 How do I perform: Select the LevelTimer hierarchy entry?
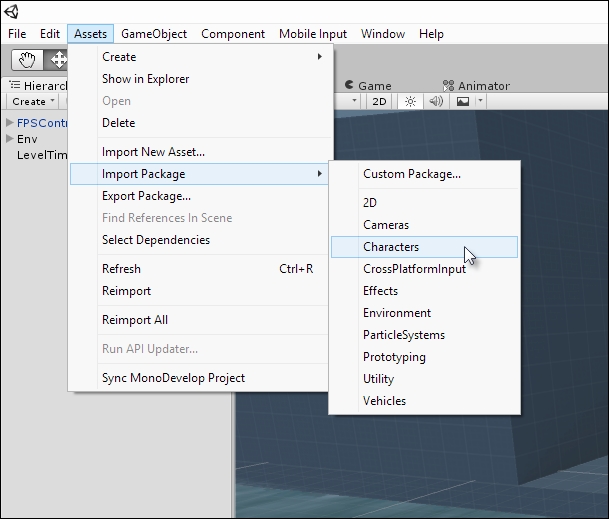(x=42, y=155)
